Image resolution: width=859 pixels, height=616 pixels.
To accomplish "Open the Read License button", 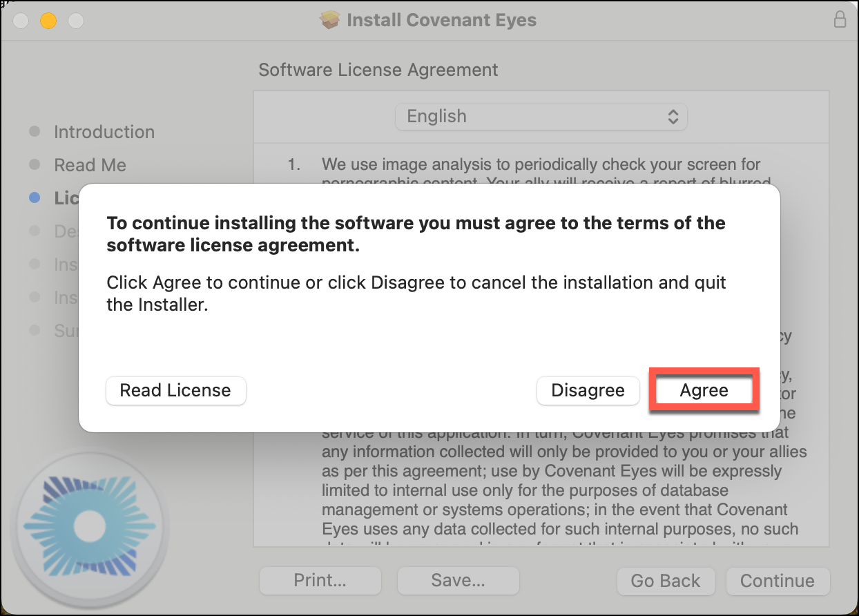I will (175, 390).
